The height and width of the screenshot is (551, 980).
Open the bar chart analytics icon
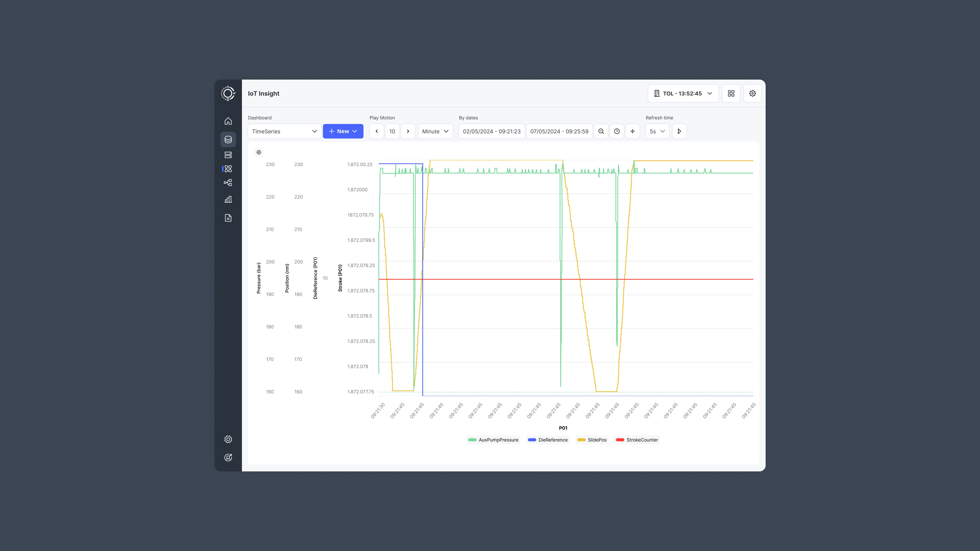tap(228, 199)
